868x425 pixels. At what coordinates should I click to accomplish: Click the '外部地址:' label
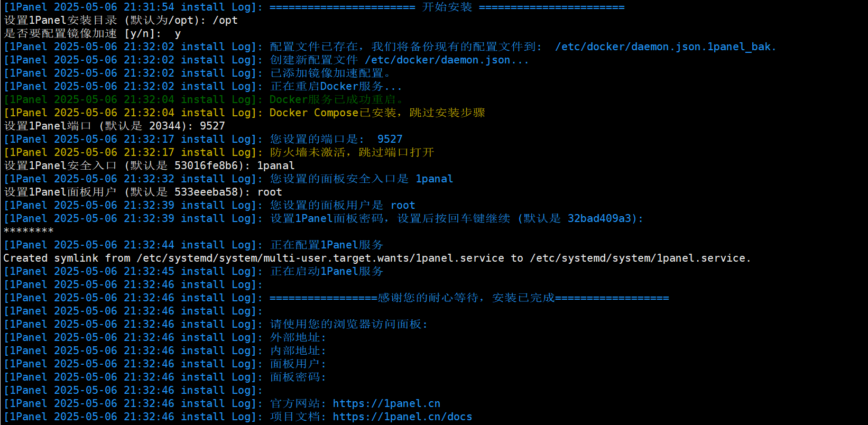tap(298, 337)
